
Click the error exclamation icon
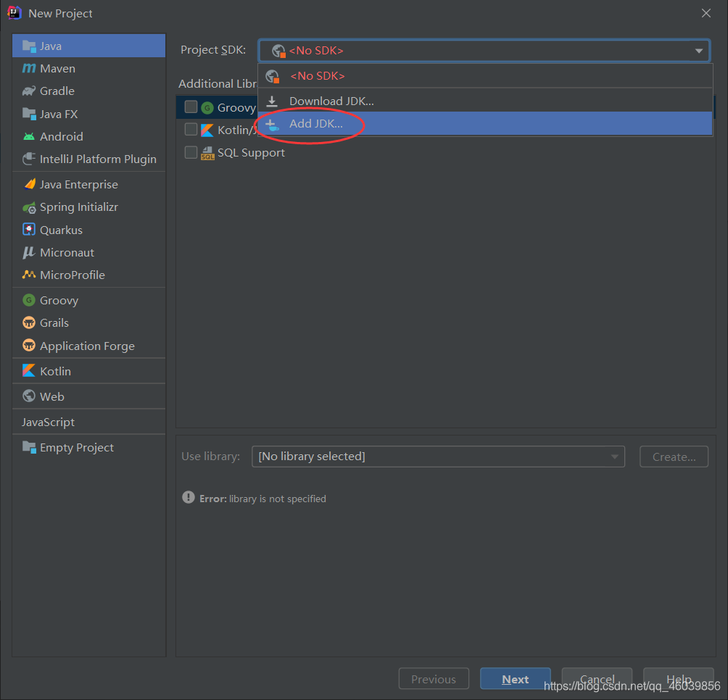[x=188, y=497]
